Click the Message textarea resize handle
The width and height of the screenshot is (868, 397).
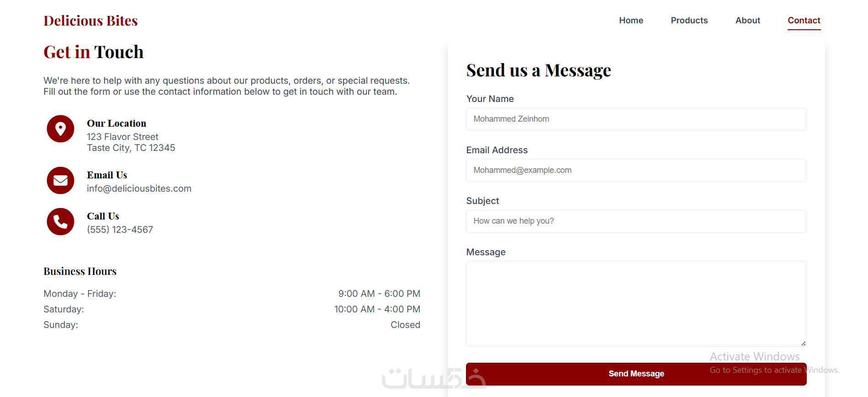tap(803, 343)
